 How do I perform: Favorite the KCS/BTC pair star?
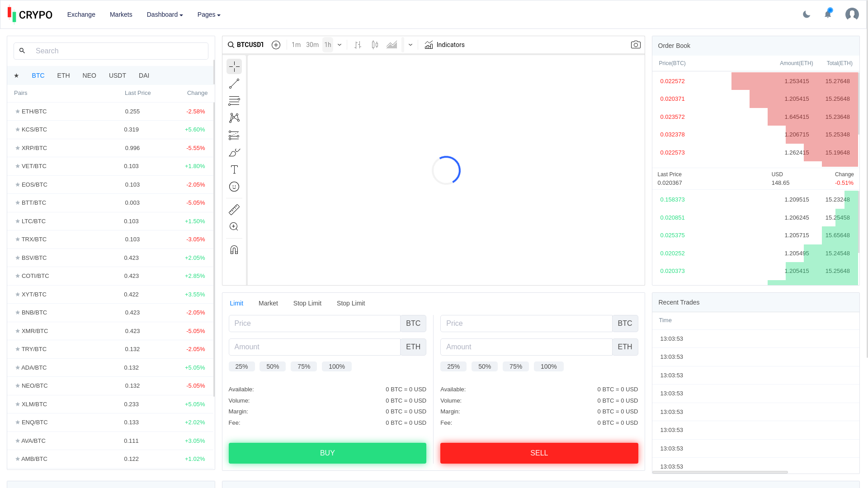[18, 130]
